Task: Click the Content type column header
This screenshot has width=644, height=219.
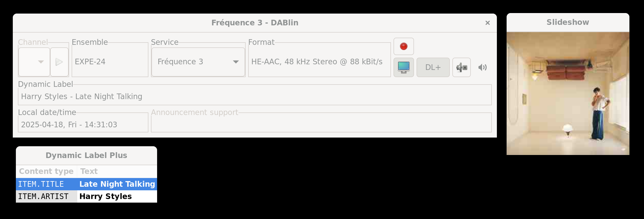Action: 46,171
